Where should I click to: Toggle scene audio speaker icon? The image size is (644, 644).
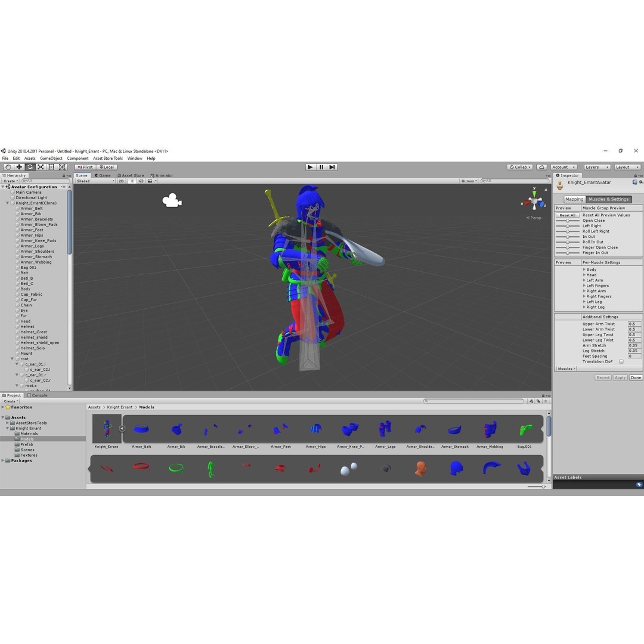click(x=141, y=181)
